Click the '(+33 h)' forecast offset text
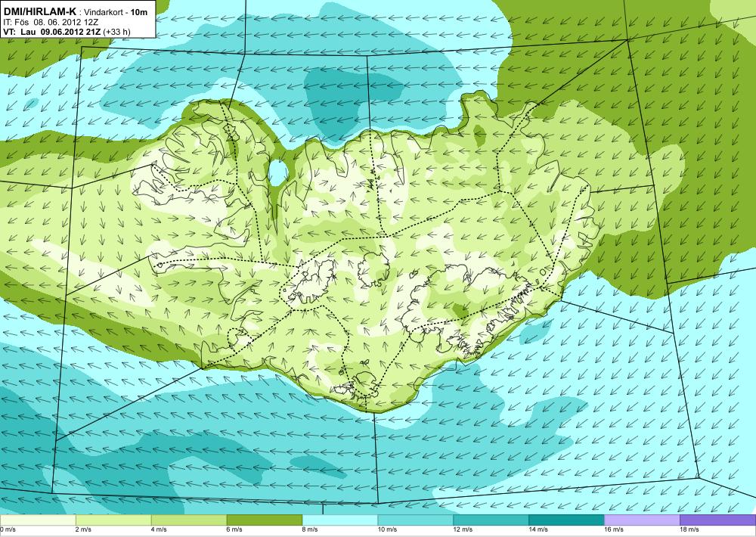This screenshot has width=756, height=537. point(117,32)
